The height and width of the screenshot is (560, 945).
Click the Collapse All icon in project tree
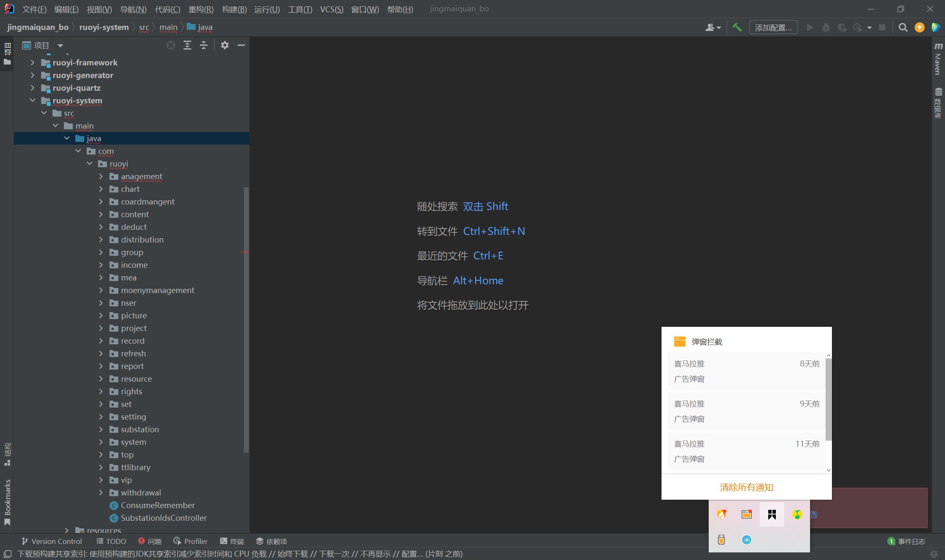coord(203,46)
